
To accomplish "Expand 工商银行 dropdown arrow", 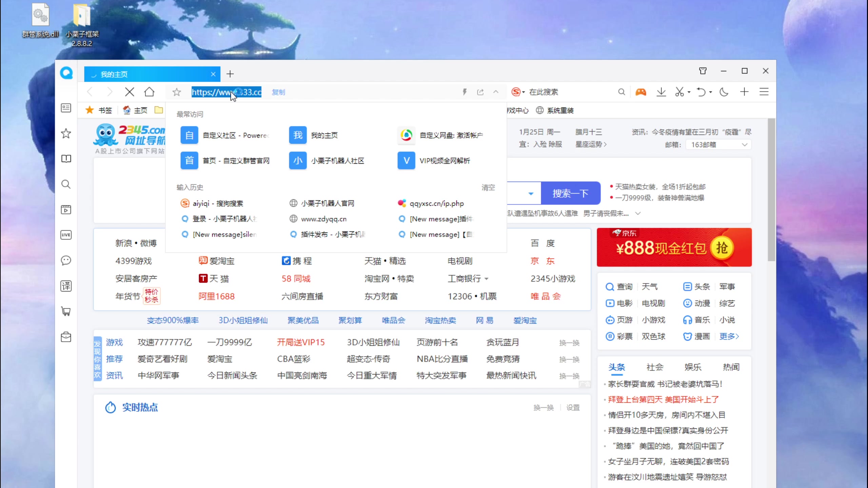I will tap(487, 279).
